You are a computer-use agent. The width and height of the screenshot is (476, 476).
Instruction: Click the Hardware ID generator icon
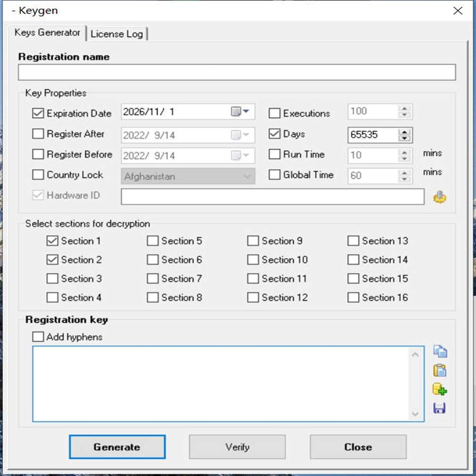pos(440,197)
